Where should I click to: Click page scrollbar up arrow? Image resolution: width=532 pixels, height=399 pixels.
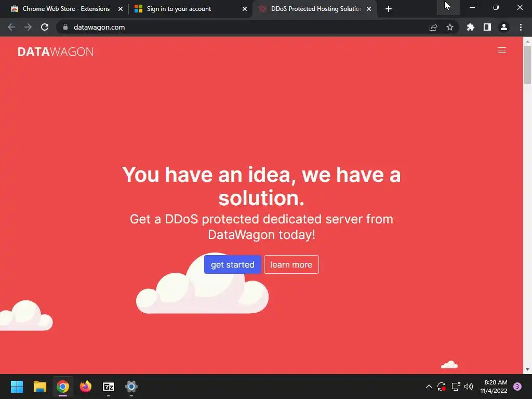click(x=527, y=41)
